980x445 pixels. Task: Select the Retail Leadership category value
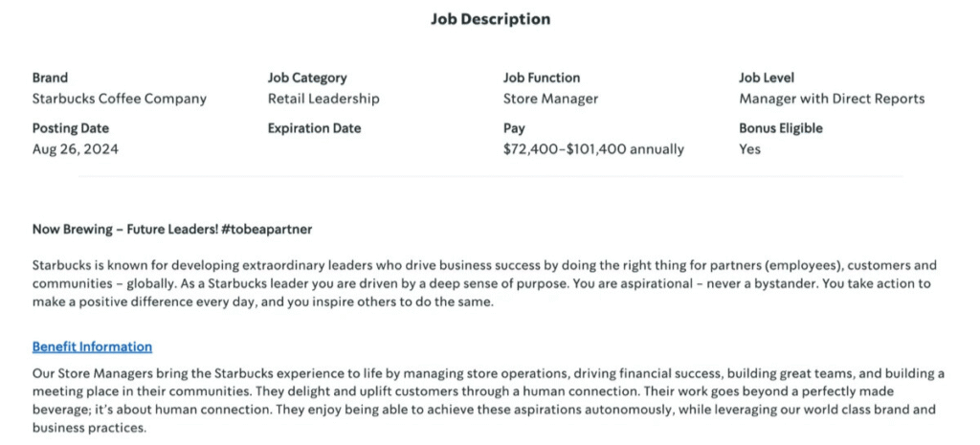point(323,99)
